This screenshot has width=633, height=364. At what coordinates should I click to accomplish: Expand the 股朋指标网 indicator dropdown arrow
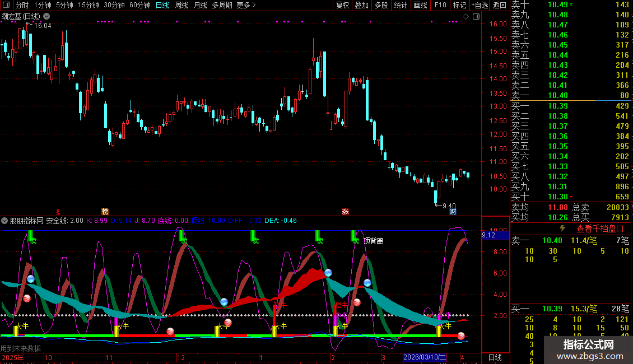tap(5, 221)
